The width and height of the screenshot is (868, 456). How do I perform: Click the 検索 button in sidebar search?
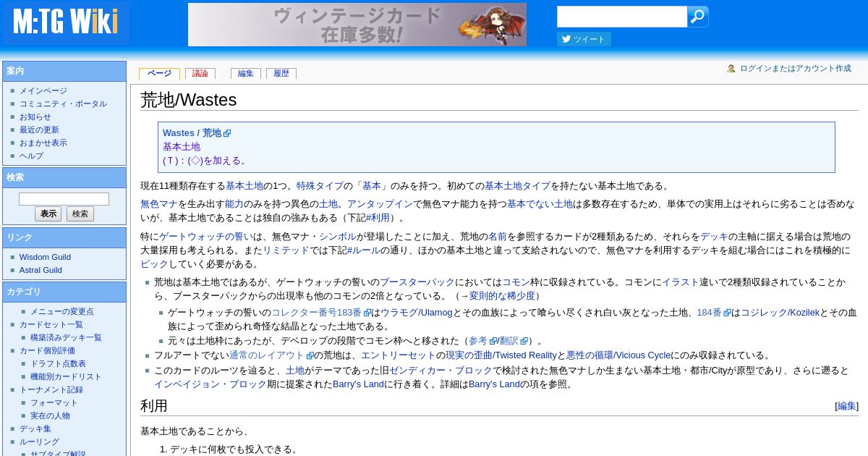click(80, 214)
